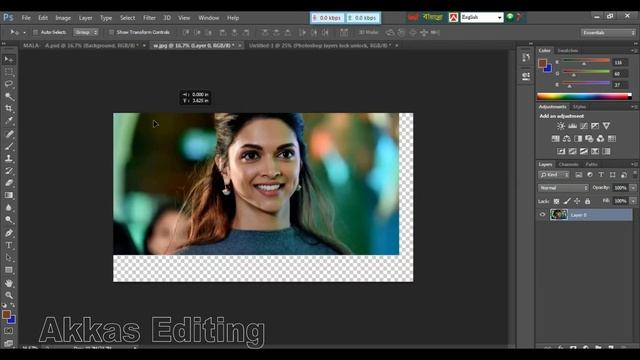The height and width of the screenshot is (360, 640).
Task: Add a Photo Filter adjustment
Action: (589, 139)
